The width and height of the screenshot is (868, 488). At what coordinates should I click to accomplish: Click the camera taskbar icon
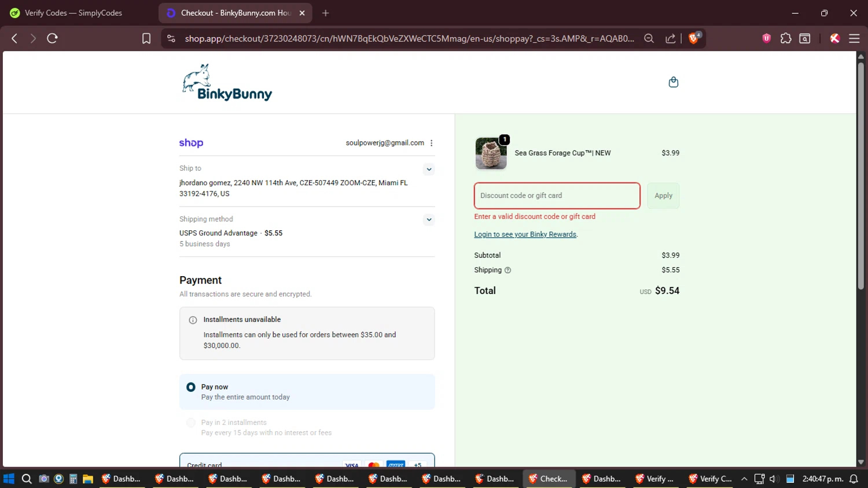(44, 479)
